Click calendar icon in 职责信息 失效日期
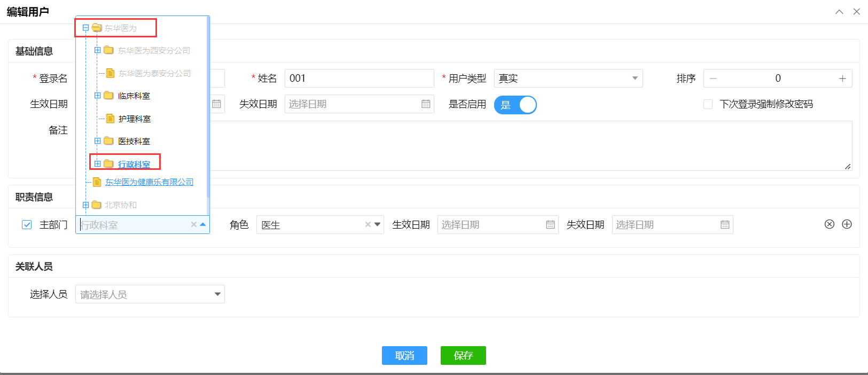 click(725, 225)
